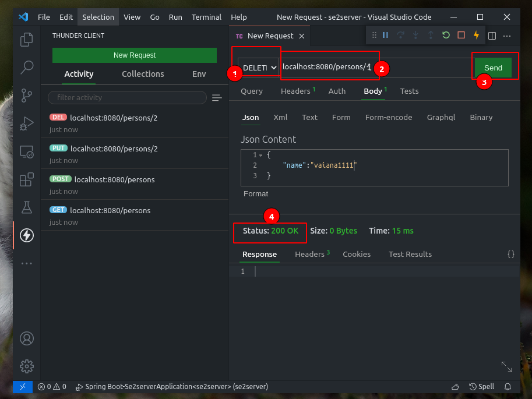Open the Testing flask icon

click(26, 207)
